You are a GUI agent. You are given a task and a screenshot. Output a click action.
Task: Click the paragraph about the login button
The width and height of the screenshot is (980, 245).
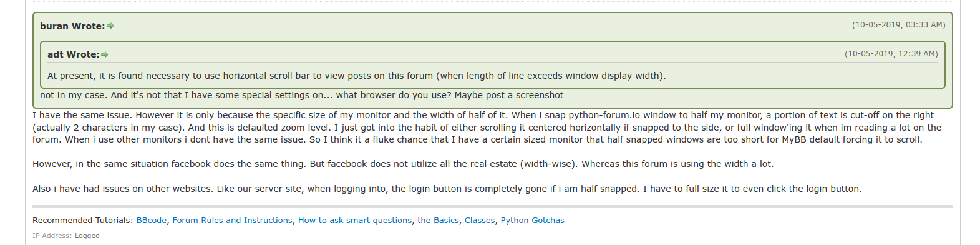pos(447,189)
